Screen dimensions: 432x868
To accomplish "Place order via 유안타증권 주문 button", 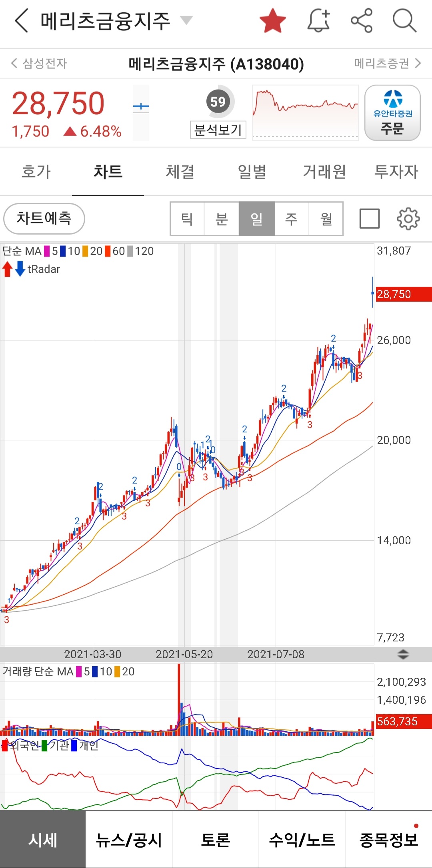I will point(392,113).
